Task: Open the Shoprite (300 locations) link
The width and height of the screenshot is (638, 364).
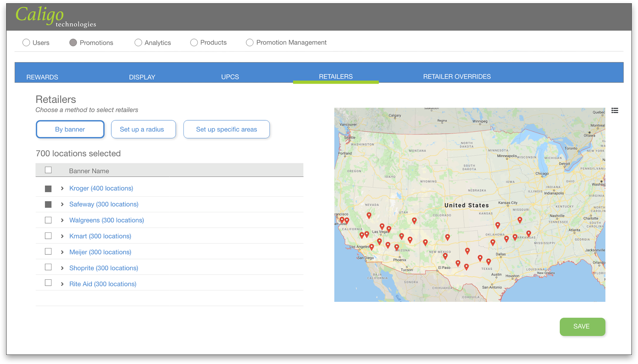Action: click(x=104, y=268)
